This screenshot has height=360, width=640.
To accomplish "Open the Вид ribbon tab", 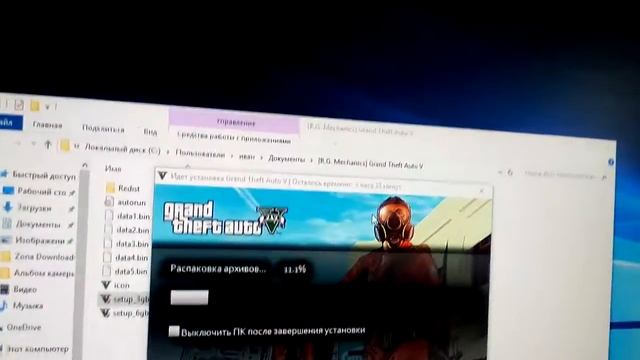I will tap(150, 132).
